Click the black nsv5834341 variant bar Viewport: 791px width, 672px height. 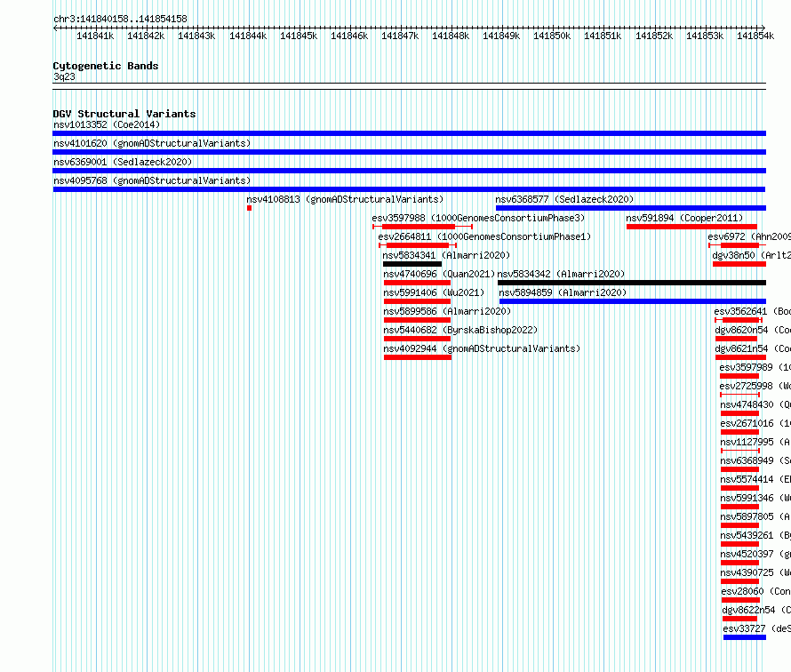[x=412, y=264]
